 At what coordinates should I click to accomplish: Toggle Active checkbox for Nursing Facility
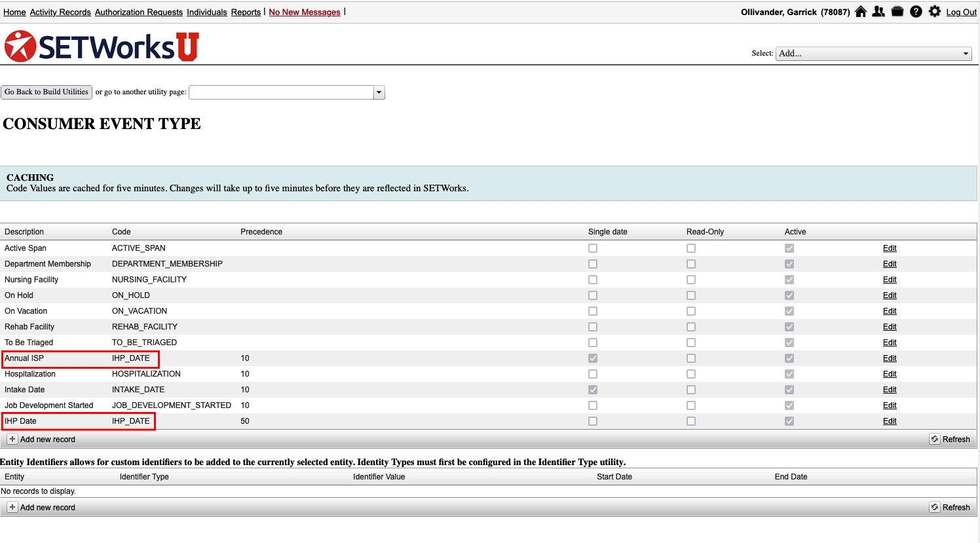coord(789,280)
